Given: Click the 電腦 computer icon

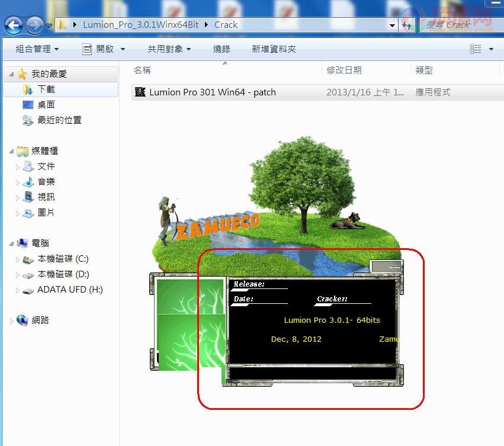Looking at the screenshot, I should (x=23, y=243).
